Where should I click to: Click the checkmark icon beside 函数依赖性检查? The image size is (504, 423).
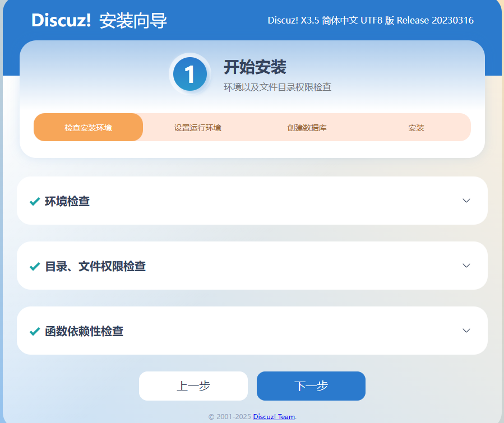click(x=35, y=331)
